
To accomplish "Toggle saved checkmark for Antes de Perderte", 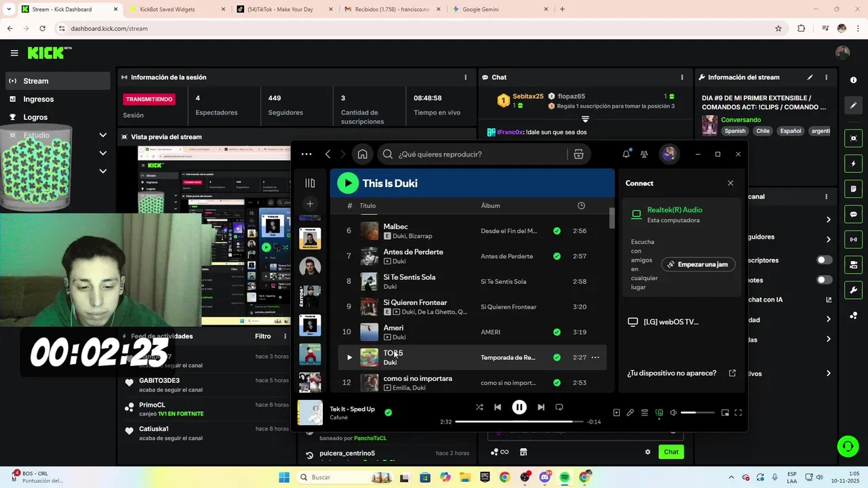I will pos(557,256).
